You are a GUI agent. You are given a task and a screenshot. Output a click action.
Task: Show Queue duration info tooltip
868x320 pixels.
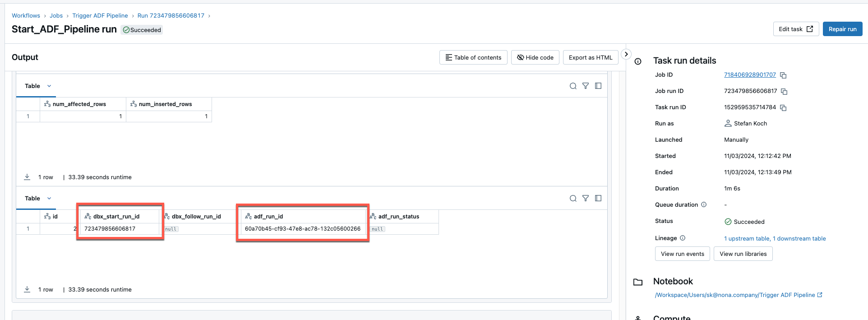[704, 204]
